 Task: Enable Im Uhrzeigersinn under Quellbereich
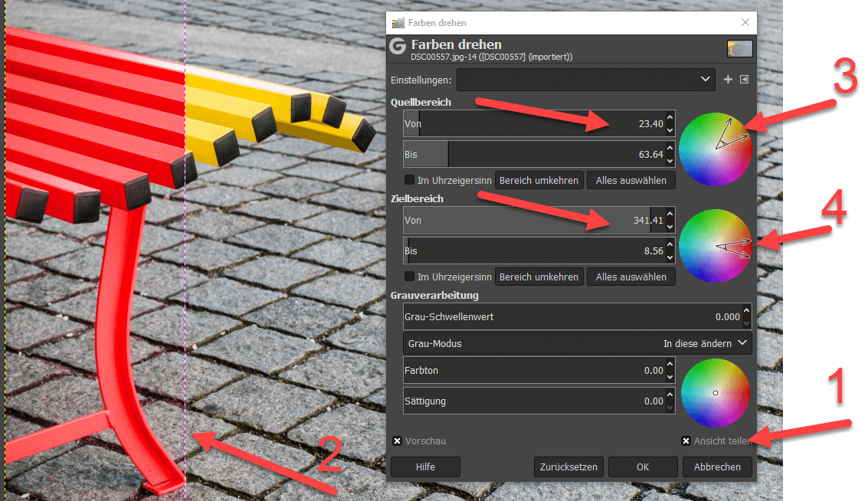click(x=410, y=181)
